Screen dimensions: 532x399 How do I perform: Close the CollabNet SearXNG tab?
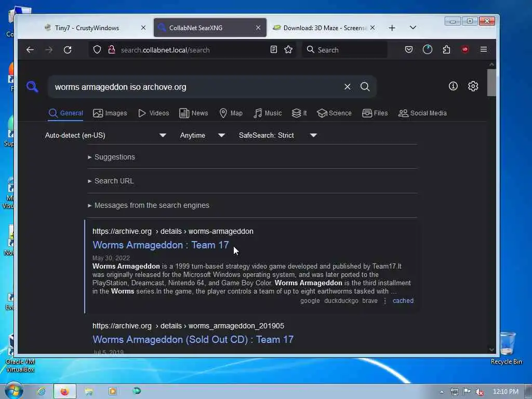coord(258,28)
